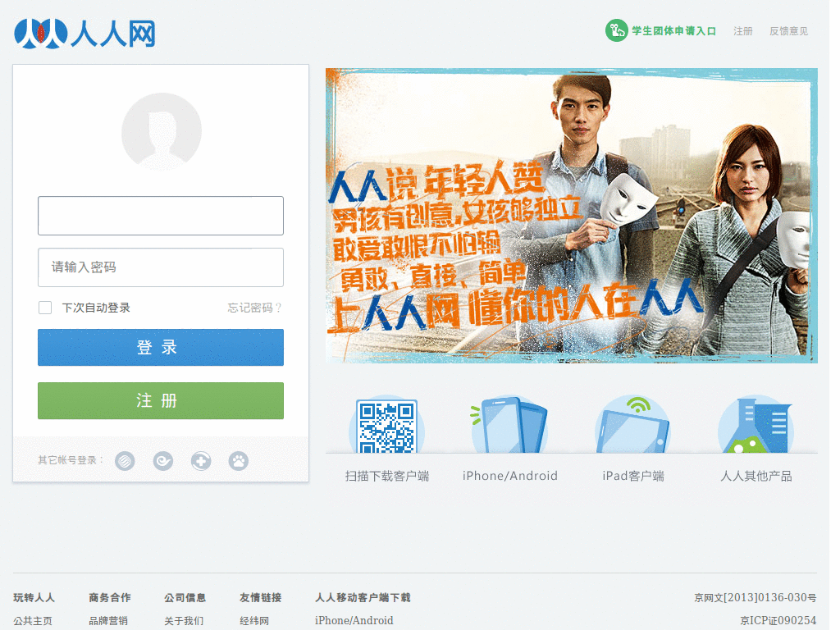Click the Renren logo at top left
Viewport: 840px width, 630px height.
point(84,33)
